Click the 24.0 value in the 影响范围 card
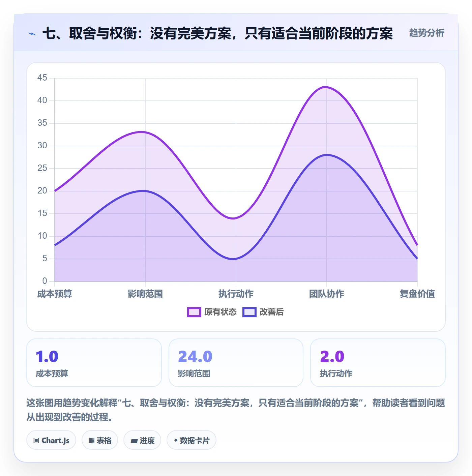472x476 pixels. point(195,357)
